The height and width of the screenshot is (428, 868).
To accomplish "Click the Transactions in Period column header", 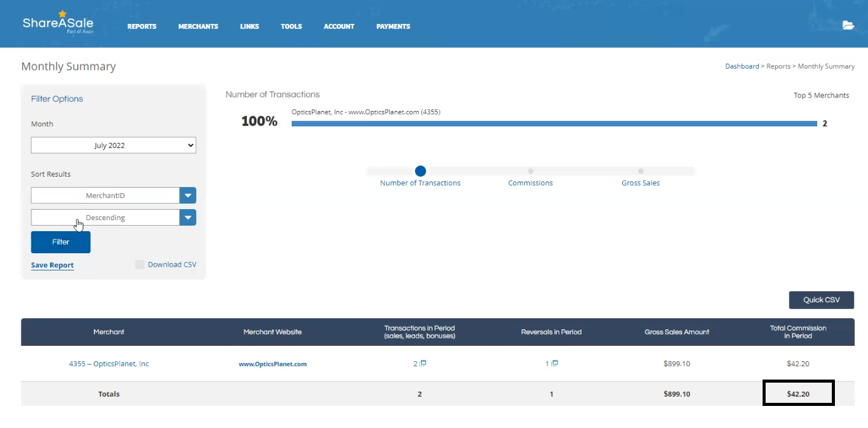I will 420,332.
